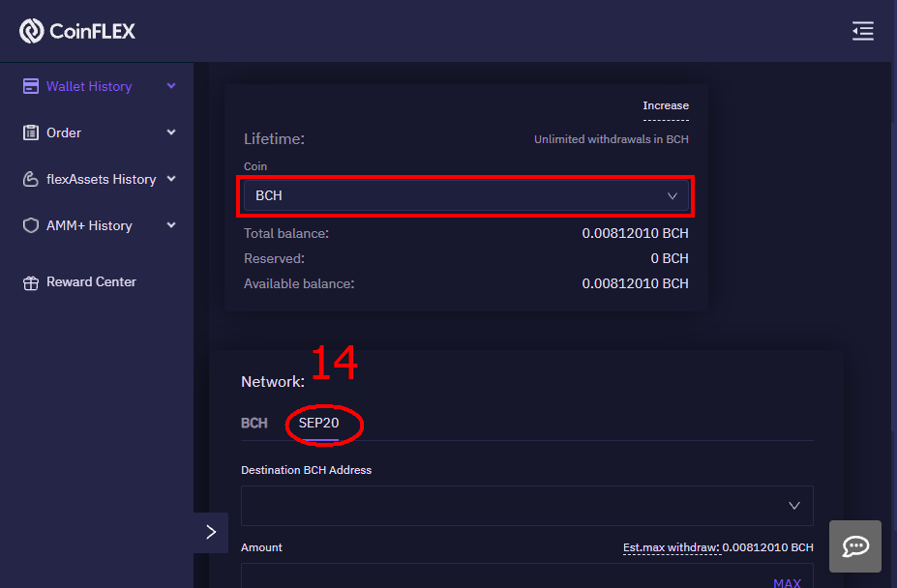Click Est.max withdraw label

pyautogui.click(x=671, y=547)
